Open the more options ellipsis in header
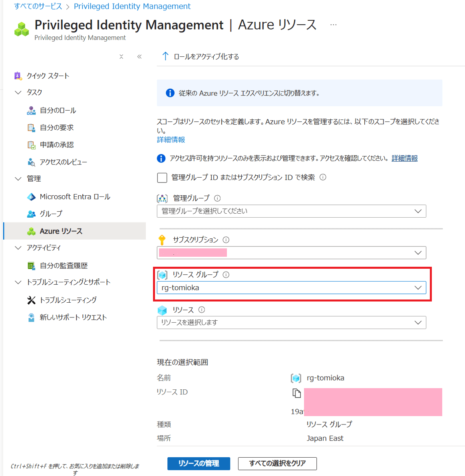Screen dimensions: 465x476 pyautogui.click(x=333, y=25)
